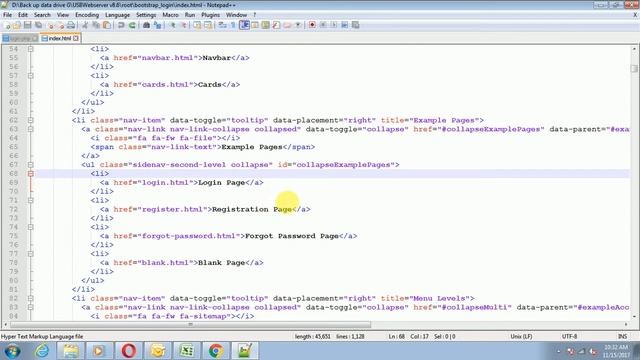Undo the last edit with the Undo icon
Viewport: 640px width, 360px height.
point(121,25)
